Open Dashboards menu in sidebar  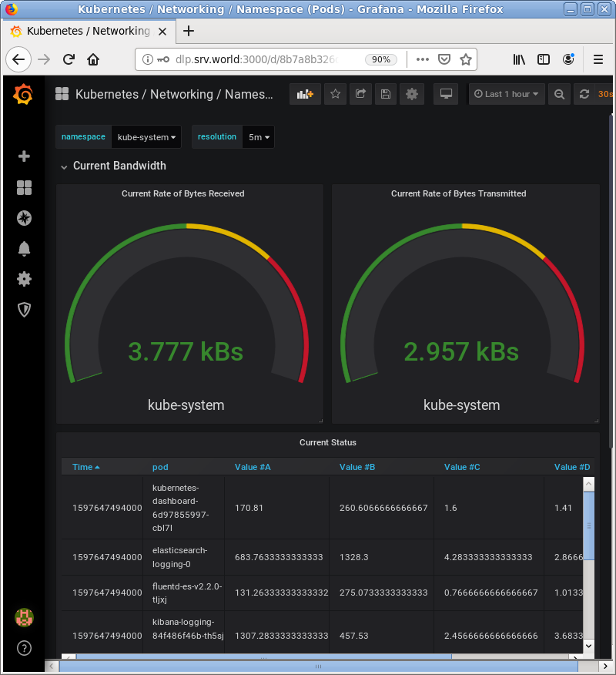[x=24, y=187]
